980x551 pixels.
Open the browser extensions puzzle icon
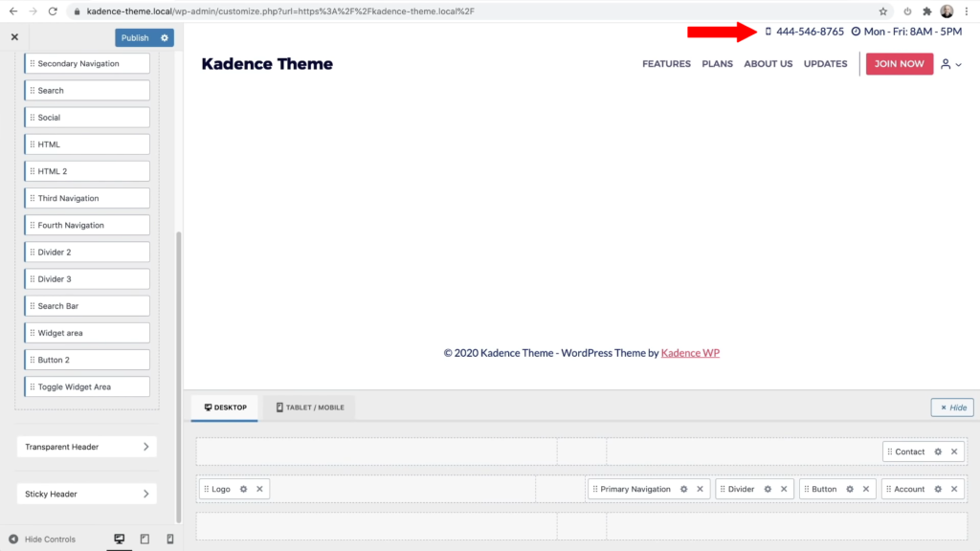(926, 11)
